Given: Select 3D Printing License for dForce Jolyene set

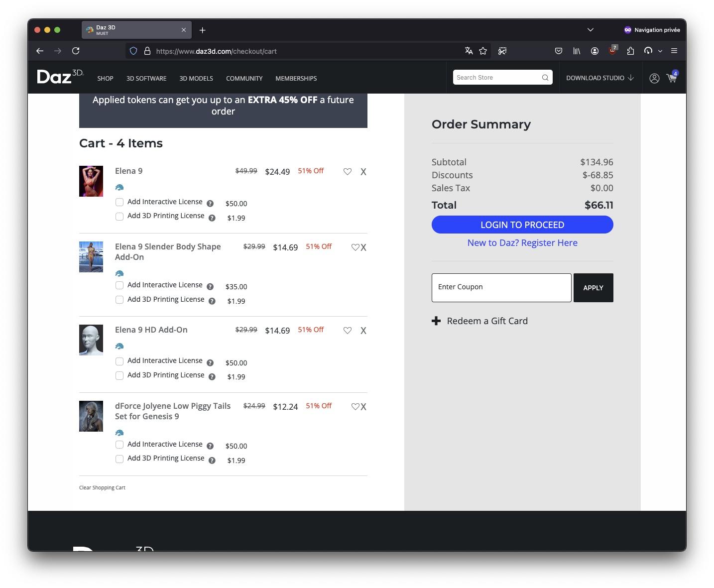Looking at the screenshot, I should (x=119, y=459).
